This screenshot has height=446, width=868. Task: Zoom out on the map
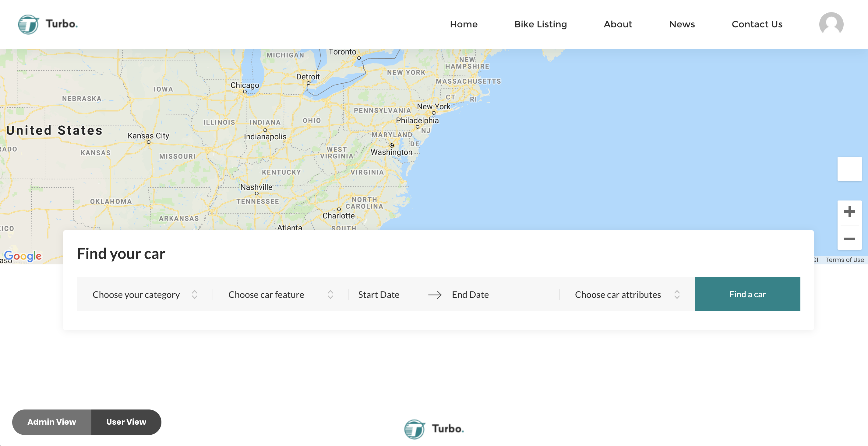click(849, 239)
